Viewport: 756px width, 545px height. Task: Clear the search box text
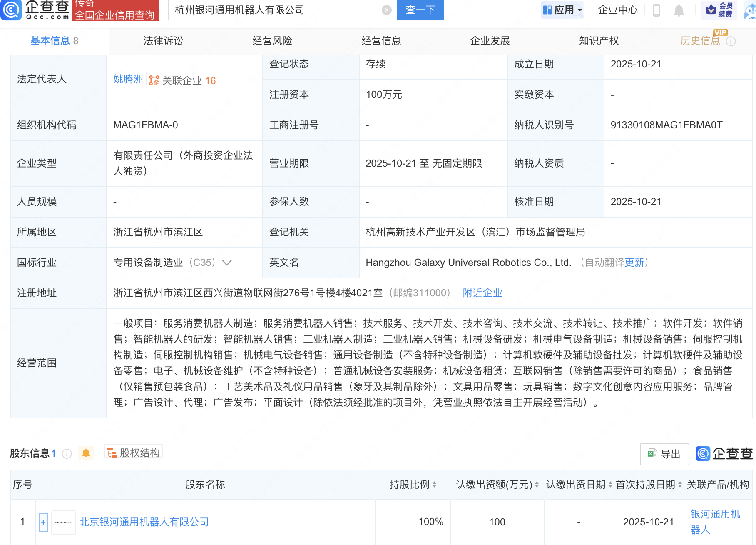[386, 10]
